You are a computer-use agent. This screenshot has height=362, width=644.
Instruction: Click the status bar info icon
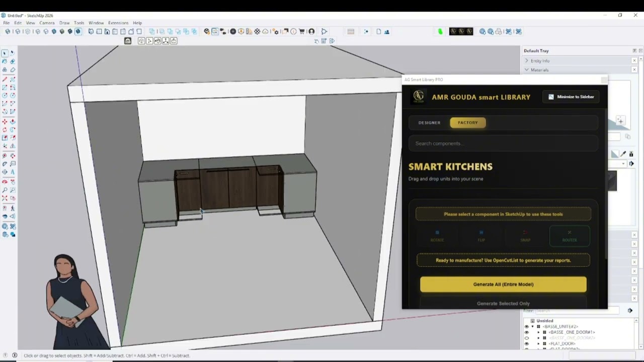15,355
